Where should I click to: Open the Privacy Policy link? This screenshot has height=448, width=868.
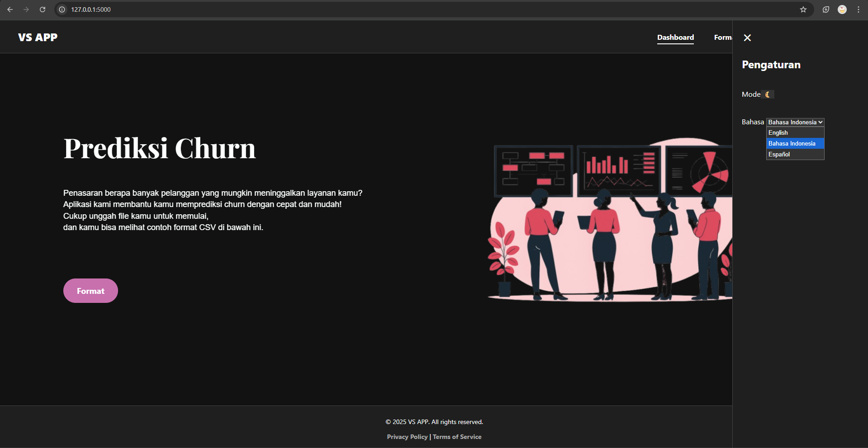point(407,437)
